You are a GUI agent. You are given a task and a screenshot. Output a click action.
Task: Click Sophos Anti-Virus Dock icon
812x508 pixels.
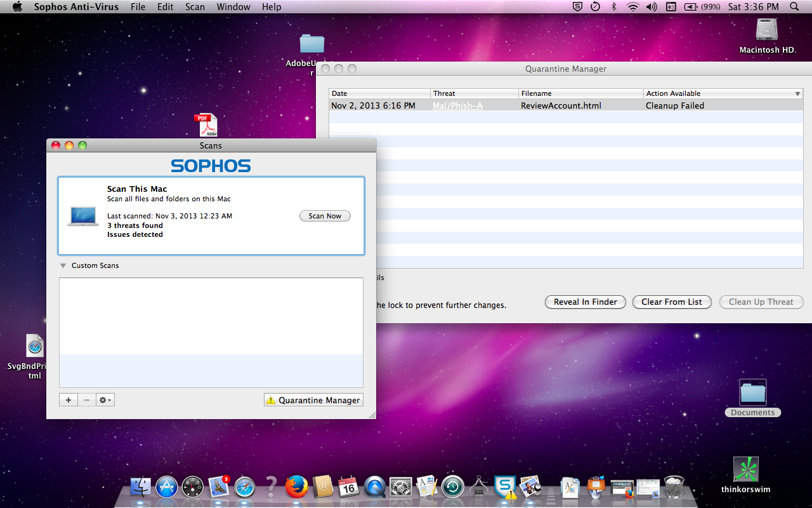(x=505, y=487)
